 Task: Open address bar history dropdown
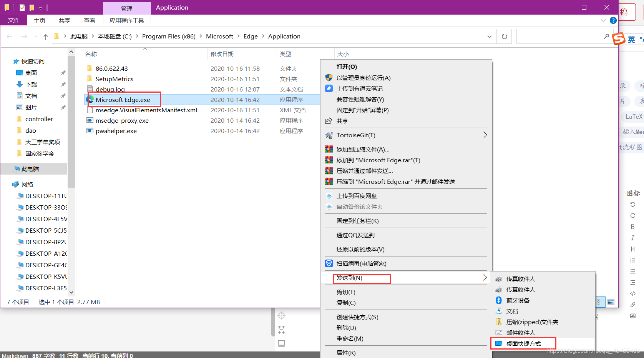click(489, 37)
